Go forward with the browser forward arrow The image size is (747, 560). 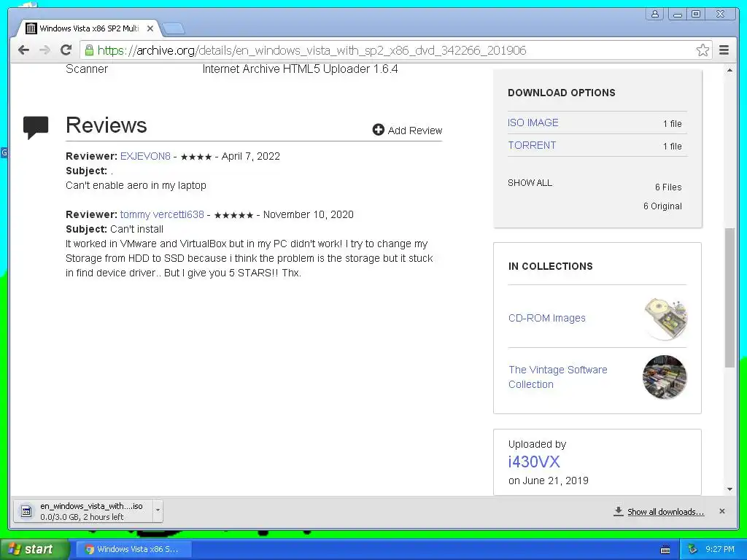44,50
